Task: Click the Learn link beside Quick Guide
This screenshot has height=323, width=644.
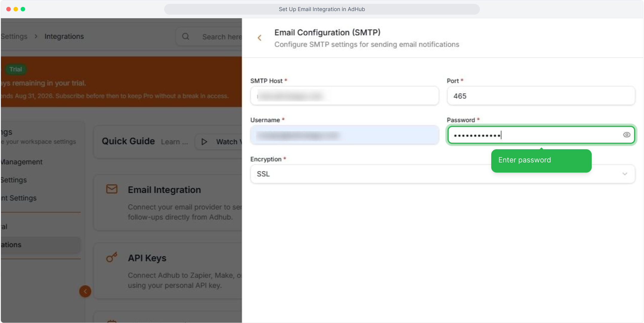Action: (x=174, y=142)
